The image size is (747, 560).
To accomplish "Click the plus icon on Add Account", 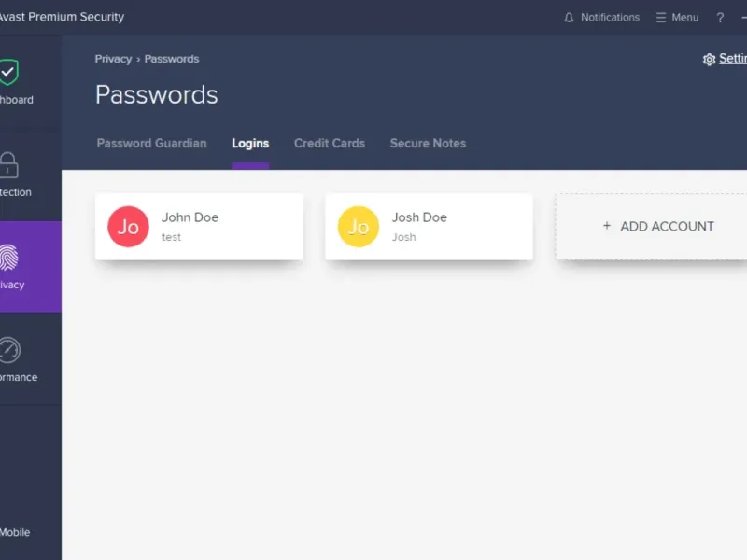I will click(x=606, y=226).
